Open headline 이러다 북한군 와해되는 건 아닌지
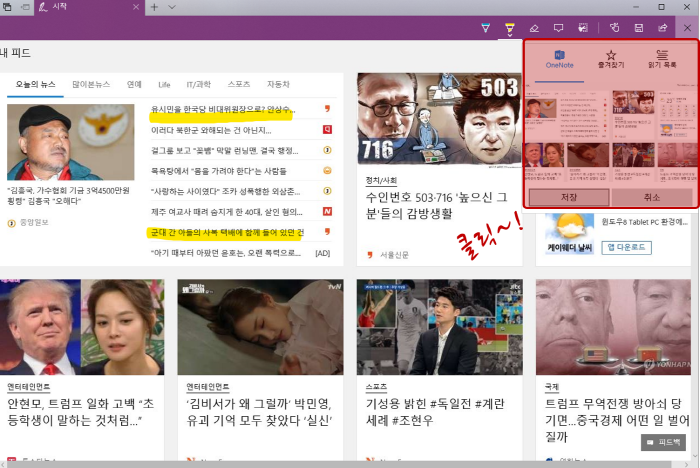The image size is (700, 468). click(211, 130)
